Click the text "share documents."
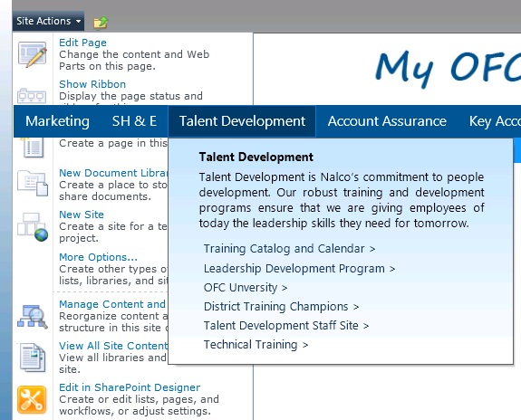 [x=105, y=196]
